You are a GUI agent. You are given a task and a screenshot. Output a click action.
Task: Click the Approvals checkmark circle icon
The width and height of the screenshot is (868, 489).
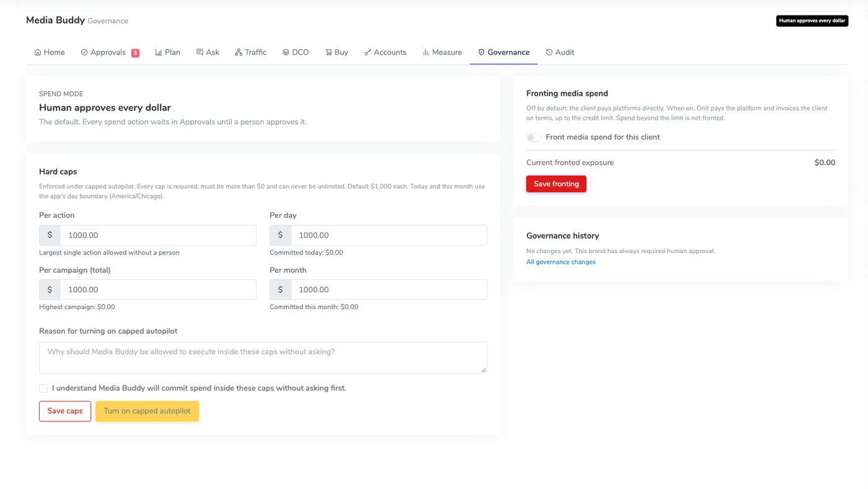pos(84,52)
